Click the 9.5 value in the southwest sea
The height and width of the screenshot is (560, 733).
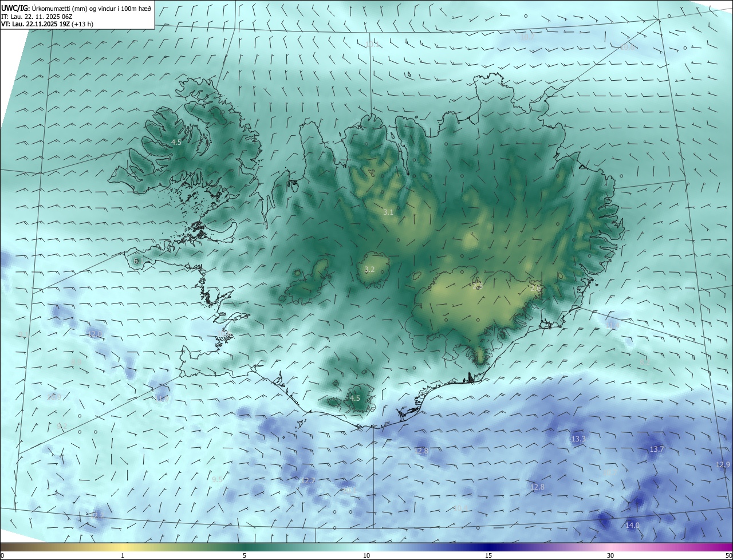217,479
